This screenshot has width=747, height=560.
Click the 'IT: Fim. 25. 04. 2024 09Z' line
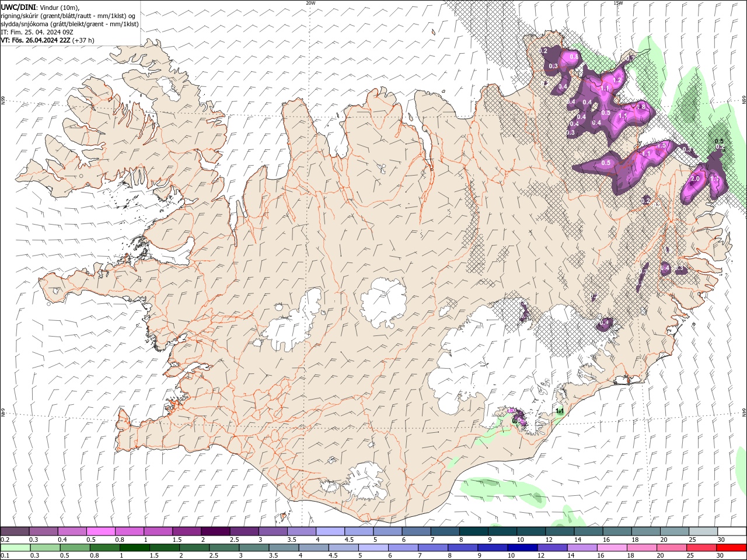[36, 32]
